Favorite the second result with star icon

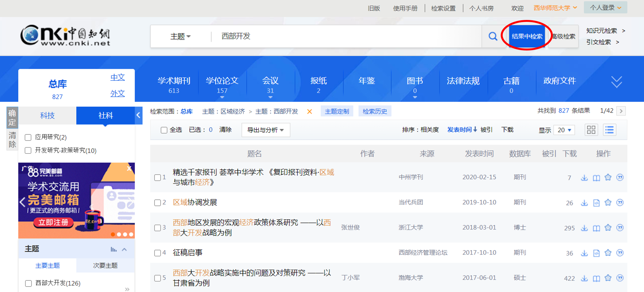coord(608,202)
